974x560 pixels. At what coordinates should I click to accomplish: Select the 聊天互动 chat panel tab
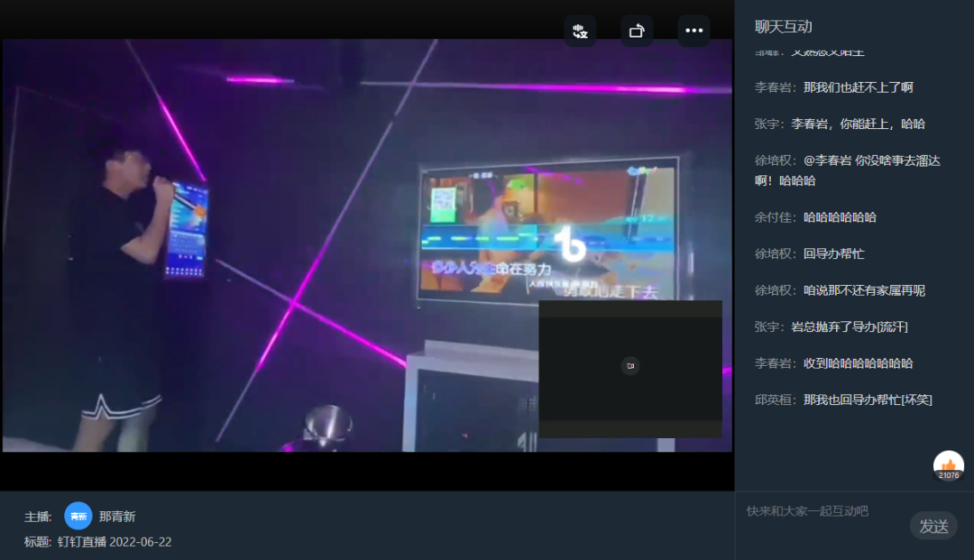pos(784,27)
